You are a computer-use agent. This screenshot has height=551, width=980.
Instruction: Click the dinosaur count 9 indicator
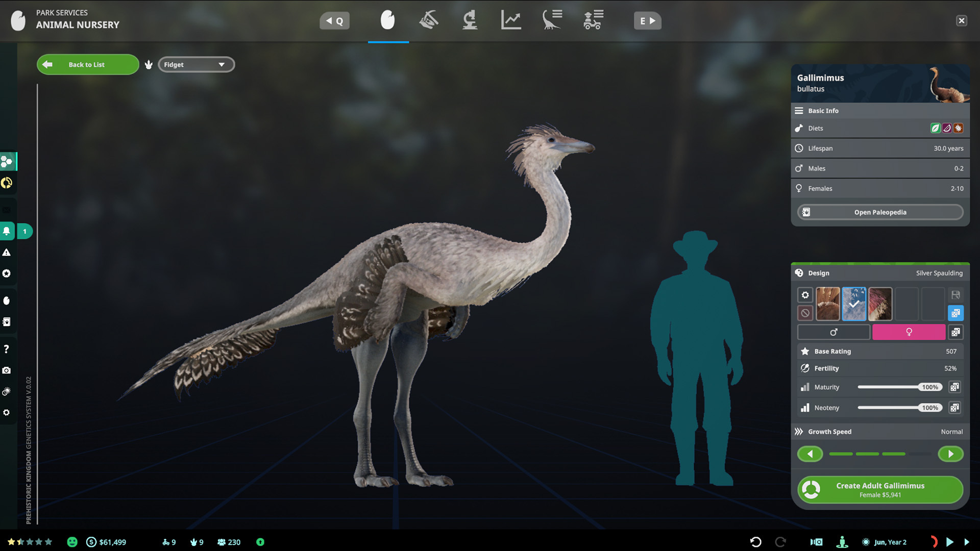click(x=197, y=542)
